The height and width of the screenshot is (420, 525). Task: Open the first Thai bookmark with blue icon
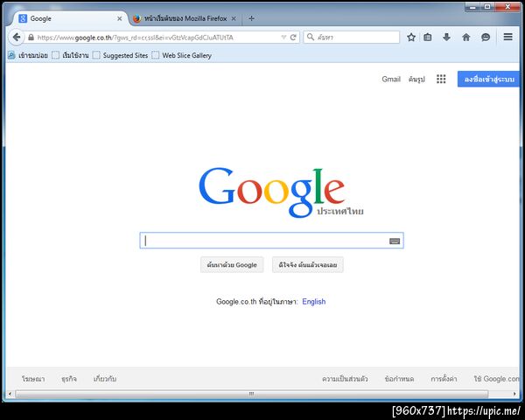28,55
